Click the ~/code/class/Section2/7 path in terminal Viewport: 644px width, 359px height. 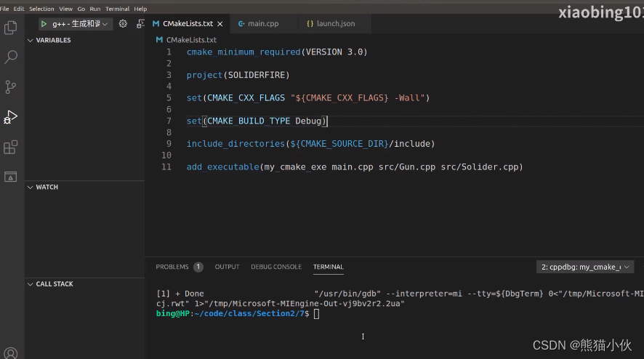[249, 314]
